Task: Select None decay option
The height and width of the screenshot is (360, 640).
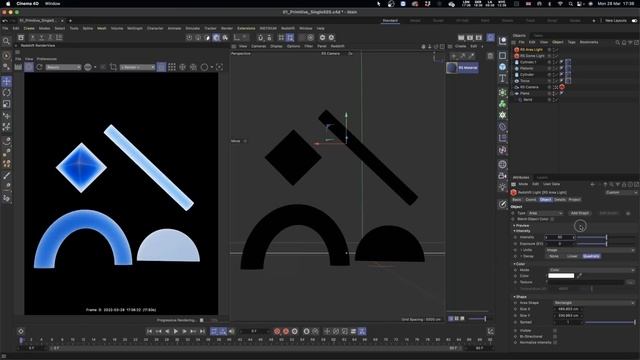Action: coord(554,256)
